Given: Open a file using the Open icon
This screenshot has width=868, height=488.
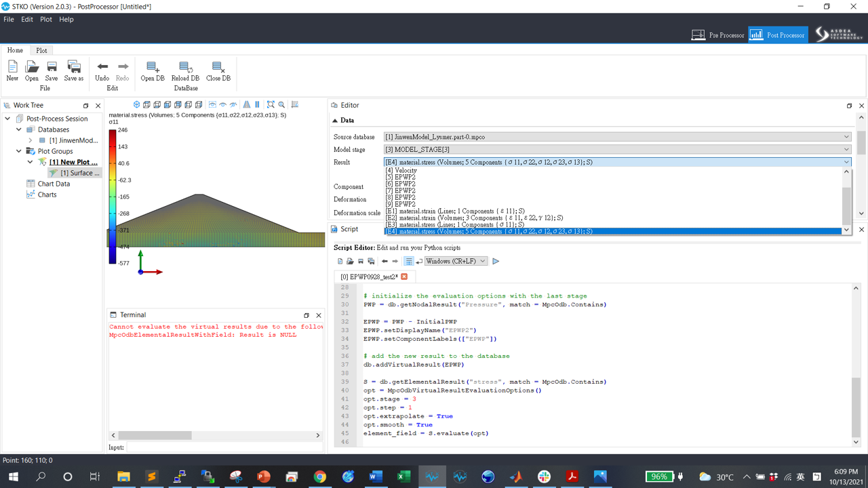Looking at the screenshot, I should coord(32,70).
